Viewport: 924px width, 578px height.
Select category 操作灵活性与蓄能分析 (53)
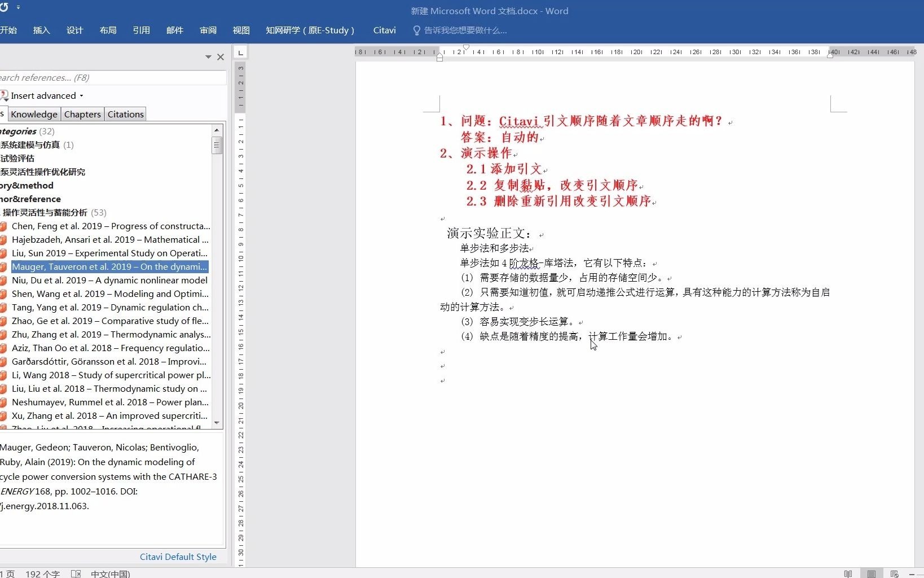tap(54, 213)
